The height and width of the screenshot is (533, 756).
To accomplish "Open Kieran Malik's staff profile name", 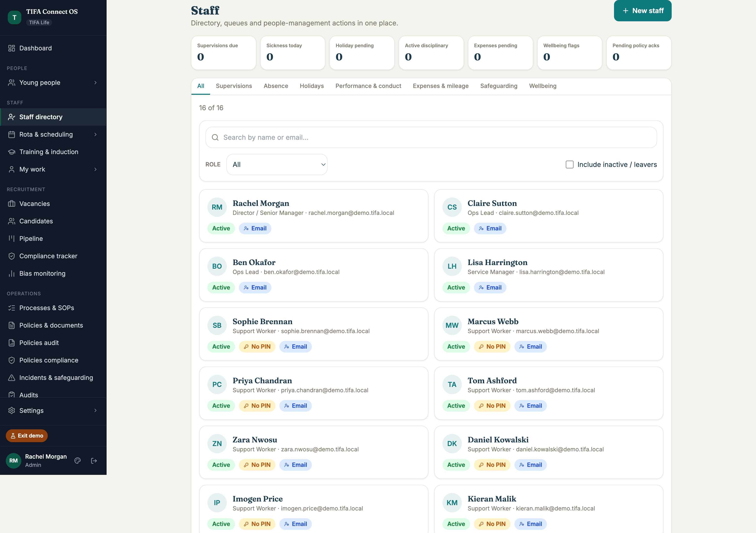I will (x=492, y=499).
